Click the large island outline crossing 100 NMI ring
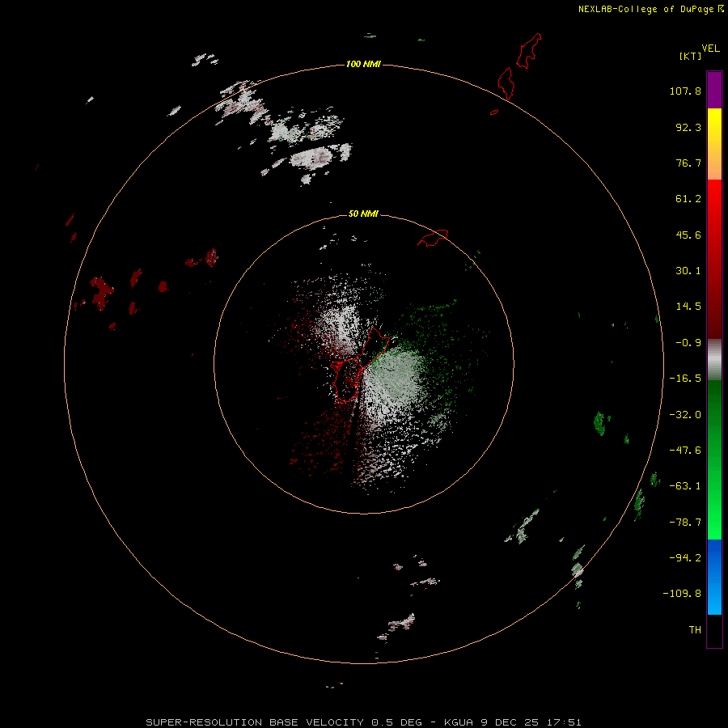728x728 pixels. (506, 83)
